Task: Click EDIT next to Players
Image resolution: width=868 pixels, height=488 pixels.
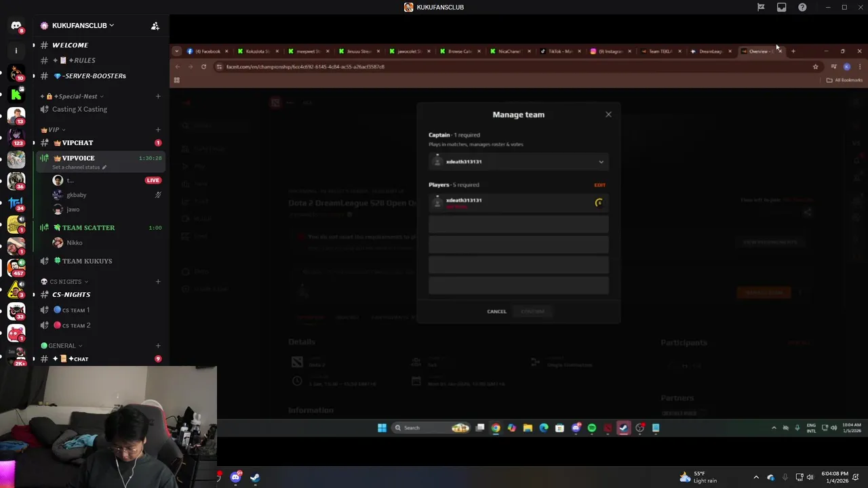Action: (600, 185)
